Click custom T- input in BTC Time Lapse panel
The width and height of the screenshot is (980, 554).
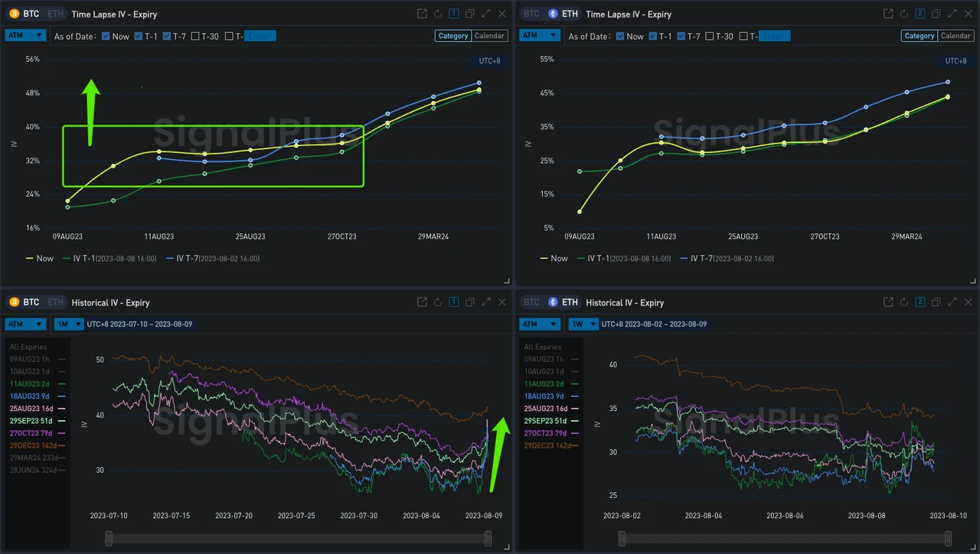[x=260, y=36]
